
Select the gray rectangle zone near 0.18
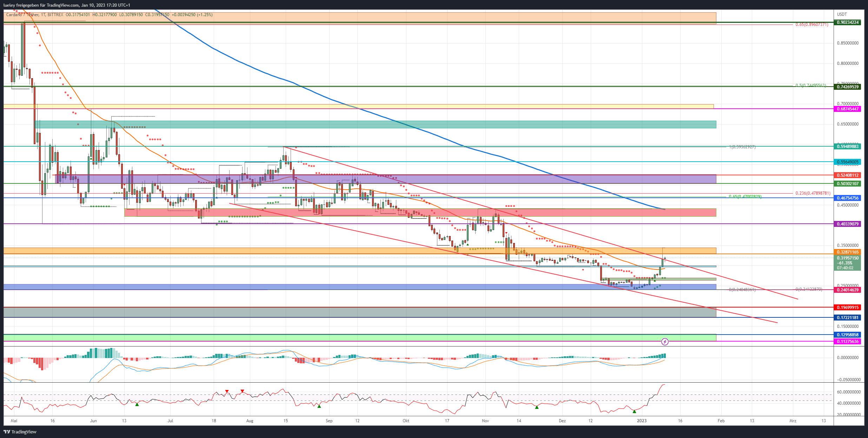tap(360, 312)
